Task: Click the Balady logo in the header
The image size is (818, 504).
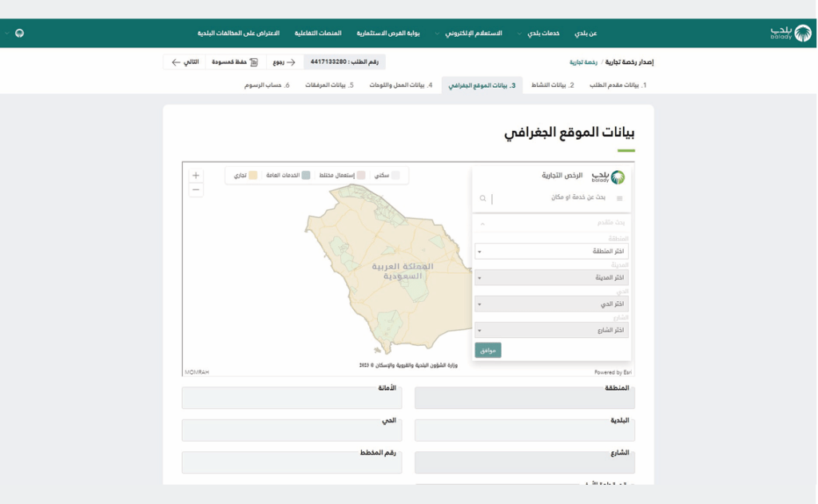Action: (790, 33)
